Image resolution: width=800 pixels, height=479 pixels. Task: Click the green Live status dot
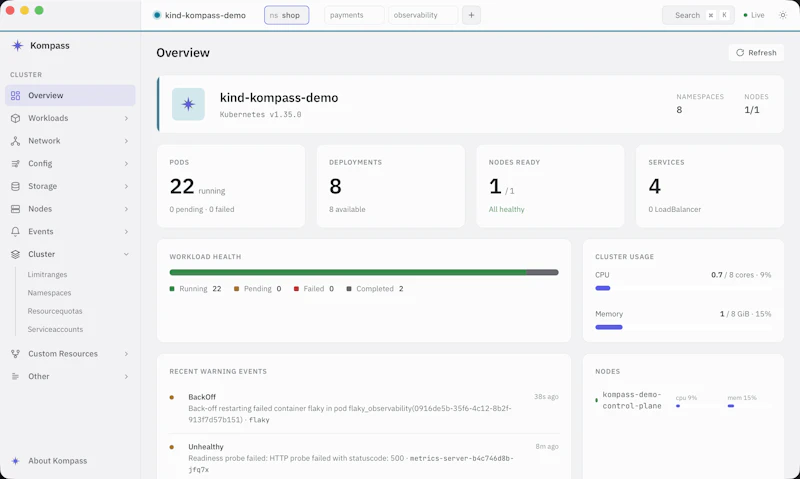click(x=745, y=15)
